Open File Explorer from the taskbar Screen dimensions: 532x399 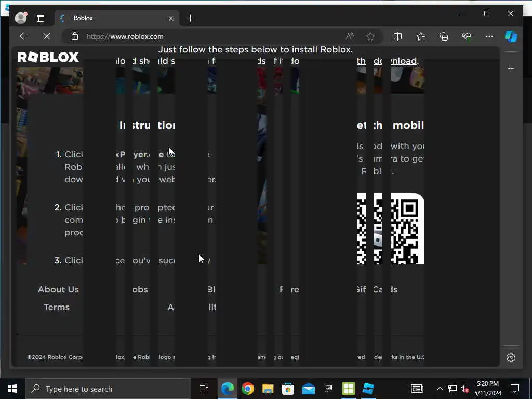pos(268,389)
